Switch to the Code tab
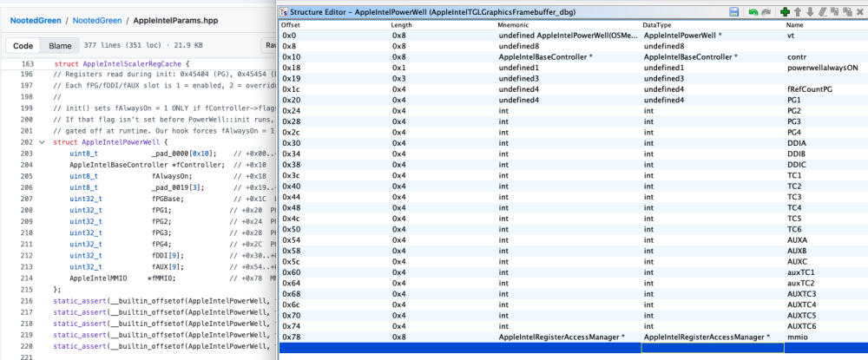Image resolution: width=868 pixels, height=360 pixels. tap(23, 46)
